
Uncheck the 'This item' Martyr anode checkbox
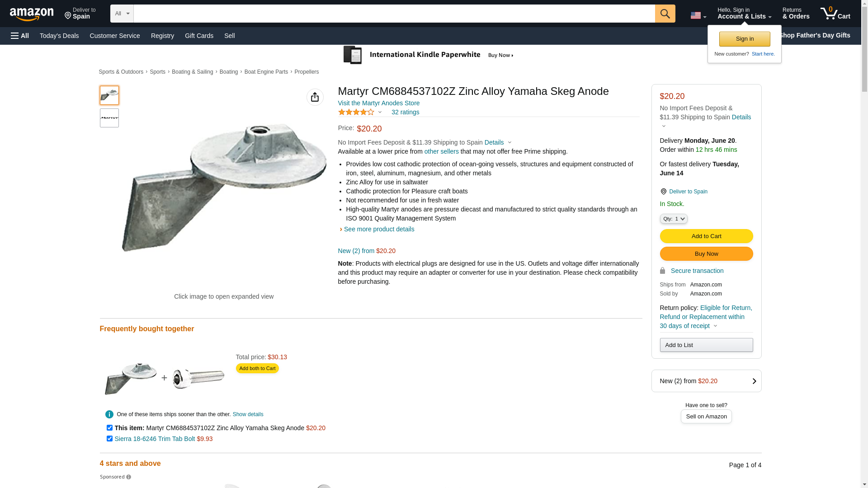click(109, 427)
